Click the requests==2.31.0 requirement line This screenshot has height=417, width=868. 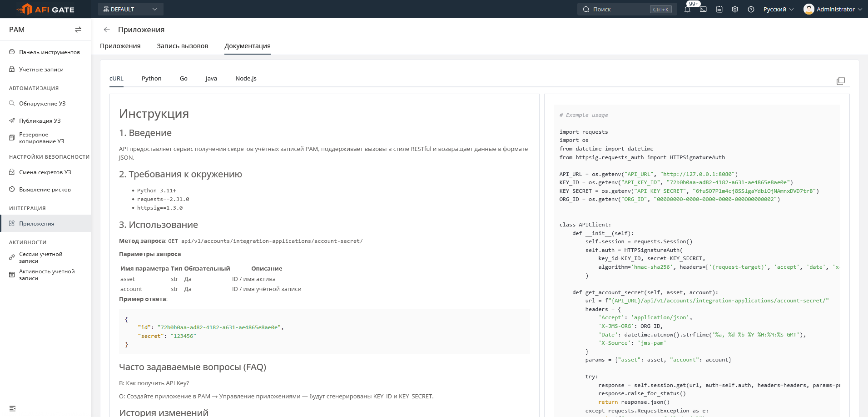163,199
